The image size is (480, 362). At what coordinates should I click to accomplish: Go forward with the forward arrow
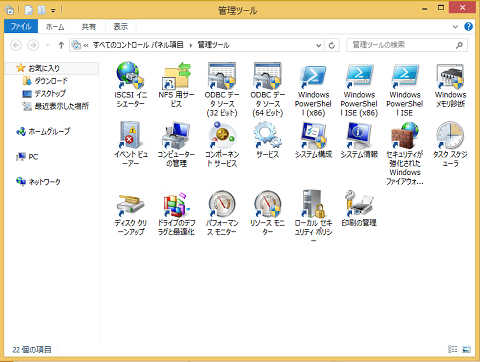[33, 45]
